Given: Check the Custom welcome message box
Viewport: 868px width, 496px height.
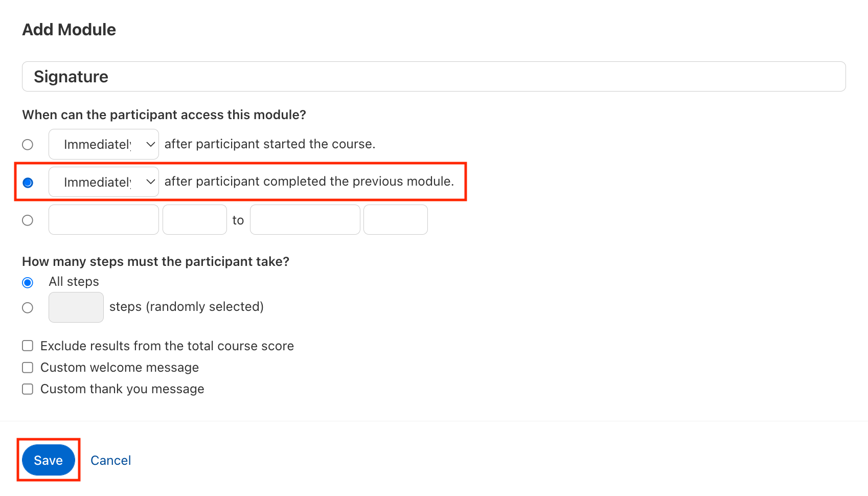Looking at the screenshot, I should (x=28, y=368).
